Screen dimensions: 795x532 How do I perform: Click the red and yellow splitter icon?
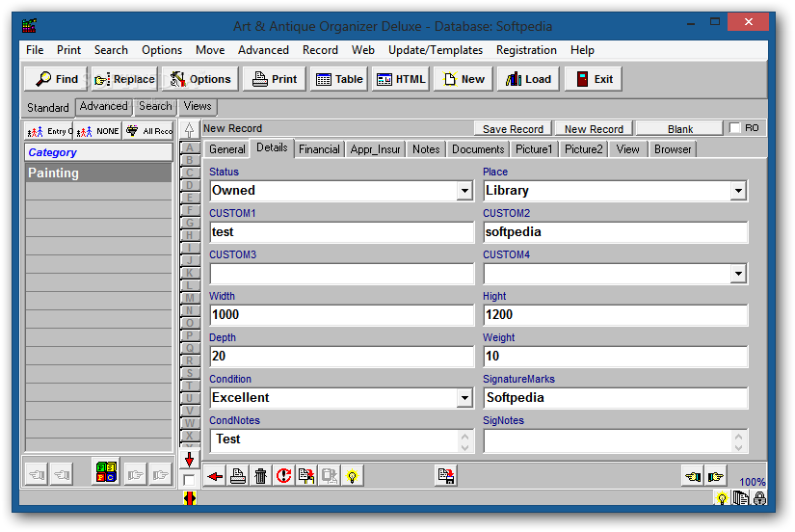[x=190, y=498]
